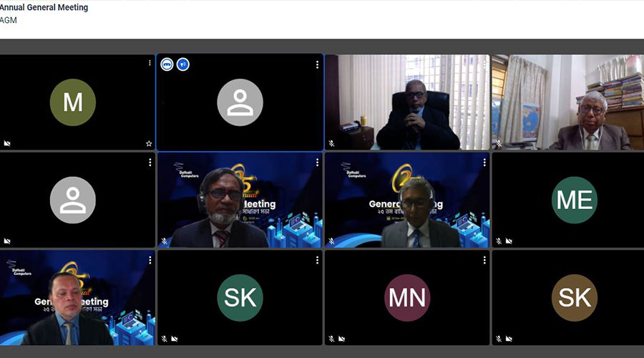This screenshot has height=358, width=644.
Task: Select the brown SK participant avatar
Action: (x=574, y=297)
